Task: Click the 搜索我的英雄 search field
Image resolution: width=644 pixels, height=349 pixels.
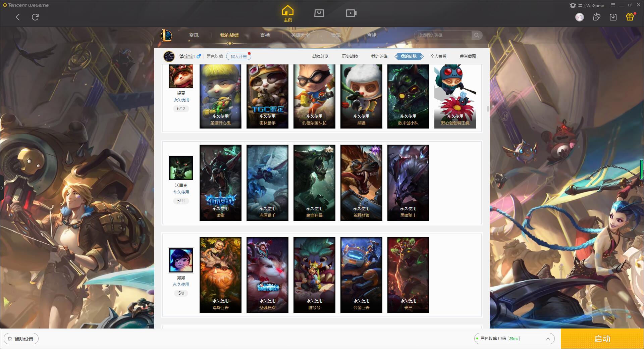Action: pyautogui.click(x=443, y=35)
